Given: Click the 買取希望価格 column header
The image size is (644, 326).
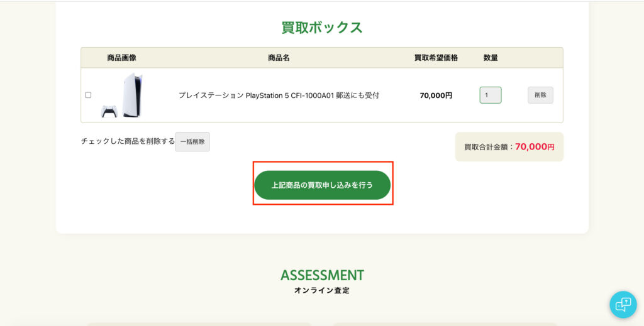Looking at the screenshot, I should click(x=436, y=58).
